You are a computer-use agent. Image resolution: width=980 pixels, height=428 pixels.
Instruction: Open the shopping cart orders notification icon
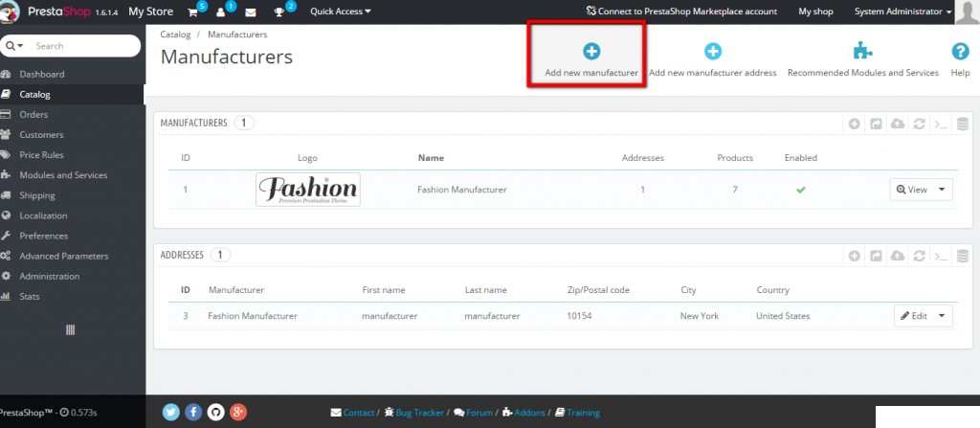193,11
